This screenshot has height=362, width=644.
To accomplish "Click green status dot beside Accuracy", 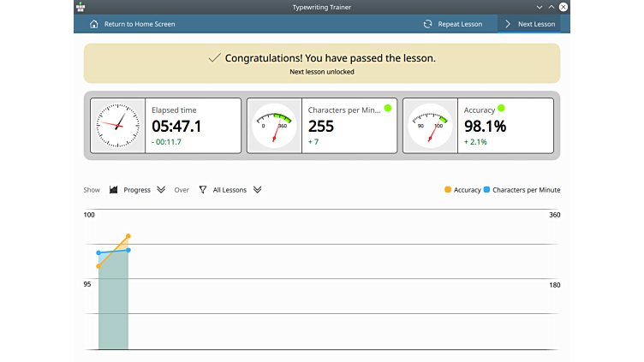I will [x=501, y=109].
